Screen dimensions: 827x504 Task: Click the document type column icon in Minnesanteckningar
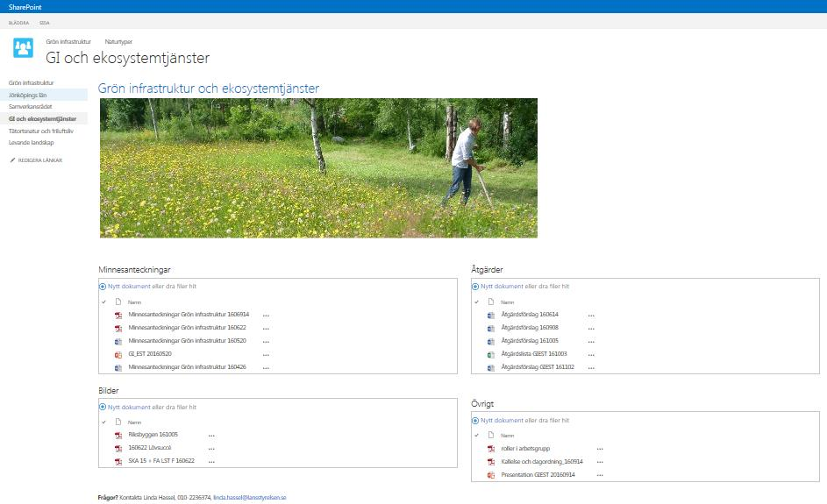click(x=118, y=302)
